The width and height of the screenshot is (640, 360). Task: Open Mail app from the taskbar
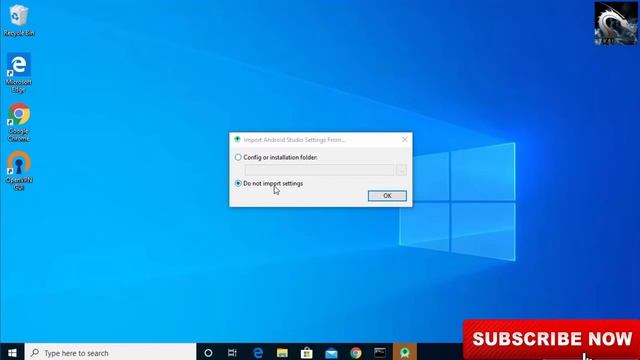pos(331,353)
